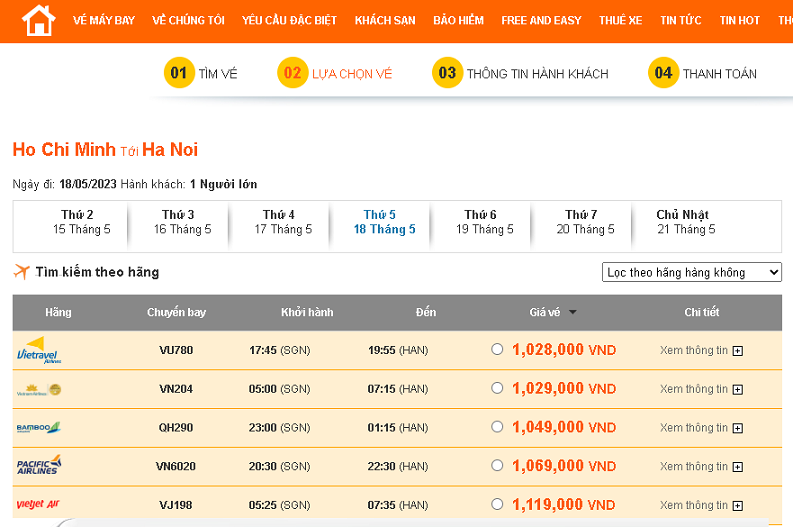
Task: Select the VJ198 flight radio button
Action: [x=497, y=504]
